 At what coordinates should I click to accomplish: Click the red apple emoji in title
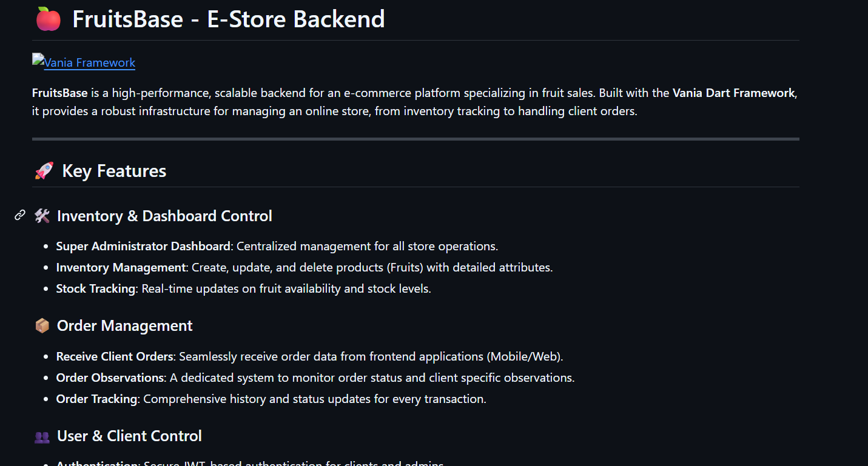click(x=48, y=19)
